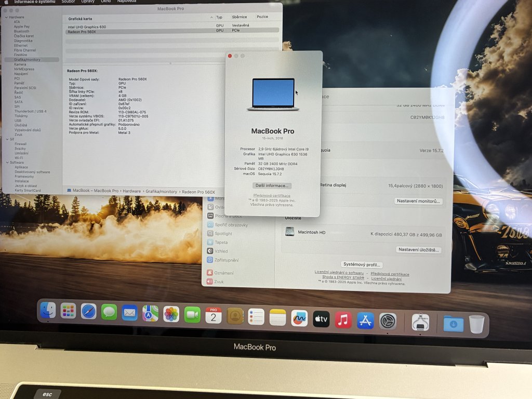
Task: Open the Úpravy menu
Action: [x=88, y=2]
